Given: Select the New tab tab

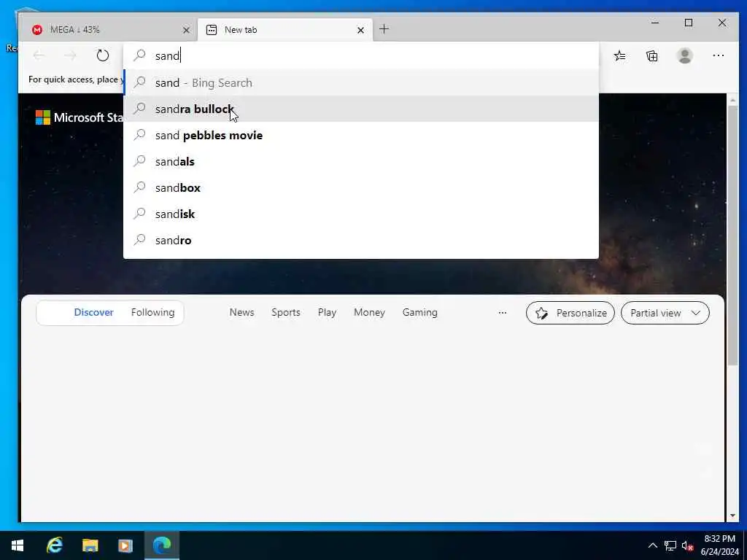Looking at the screenshot, I should click(x=285, y=29).
